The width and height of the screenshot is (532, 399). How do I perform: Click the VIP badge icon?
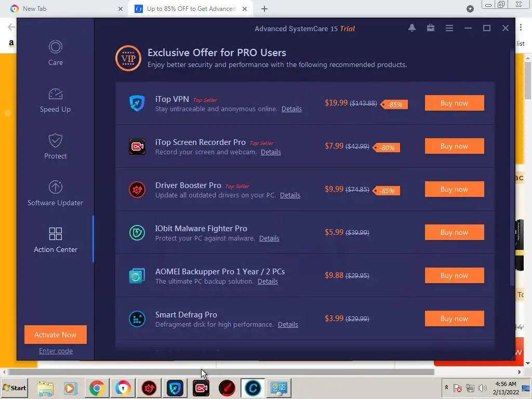tap(128, 58)
